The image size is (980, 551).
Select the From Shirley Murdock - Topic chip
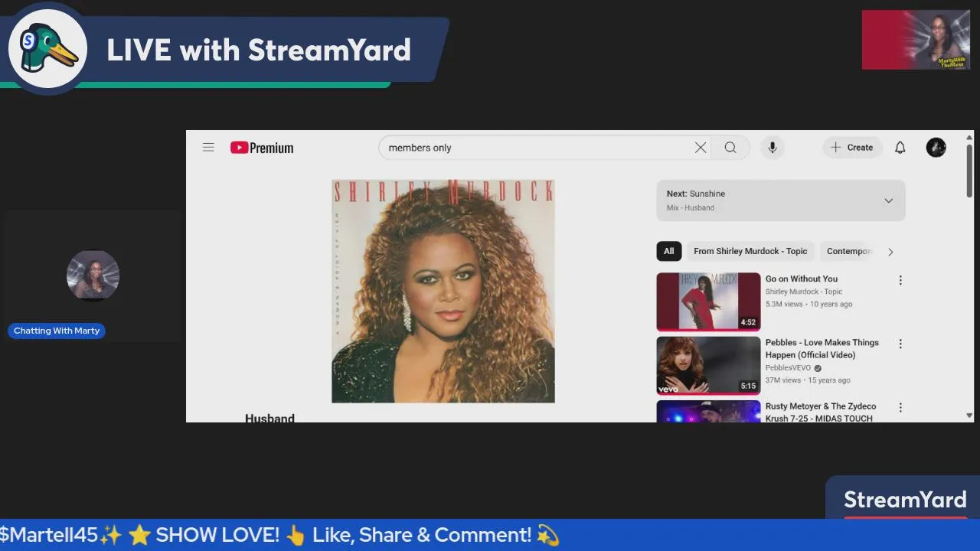[750, 251]
